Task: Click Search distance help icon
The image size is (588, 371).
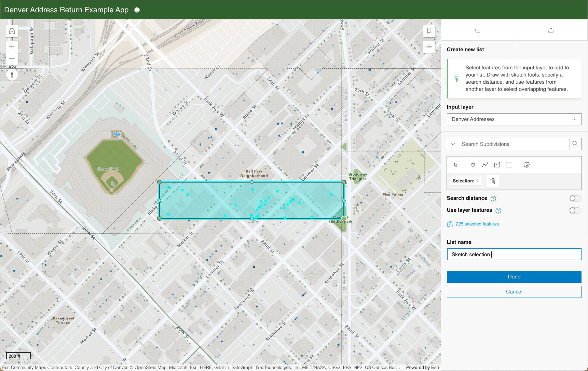Action: [x=493, y=198]
